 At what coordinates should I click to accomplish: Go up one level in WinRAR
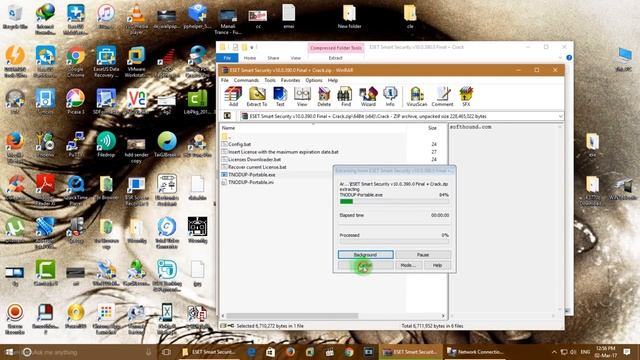[227, 116]
